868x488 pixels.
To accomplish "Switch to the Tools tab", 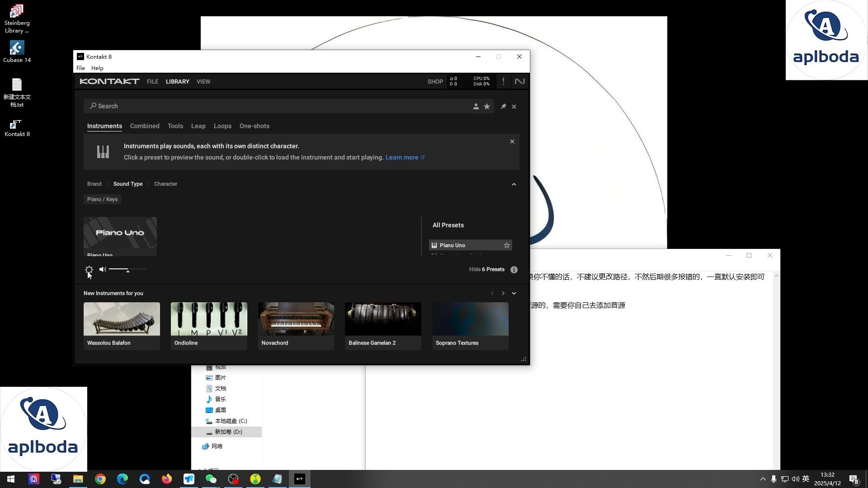I will pyautogui.click(x=175, y=126).
